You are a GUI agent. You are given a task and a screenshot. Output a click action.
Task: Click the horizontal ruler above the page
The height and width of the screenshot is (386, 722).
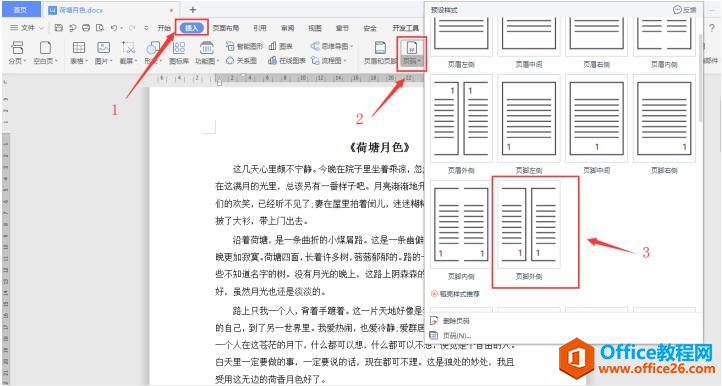290,79
